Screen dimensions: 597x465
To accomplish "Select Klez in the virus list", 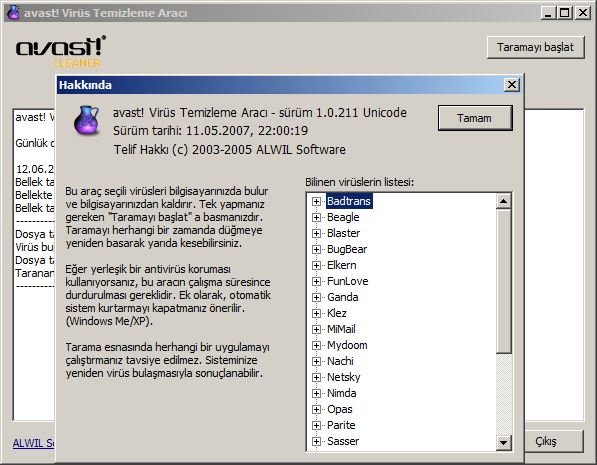I will click(337, 313).
